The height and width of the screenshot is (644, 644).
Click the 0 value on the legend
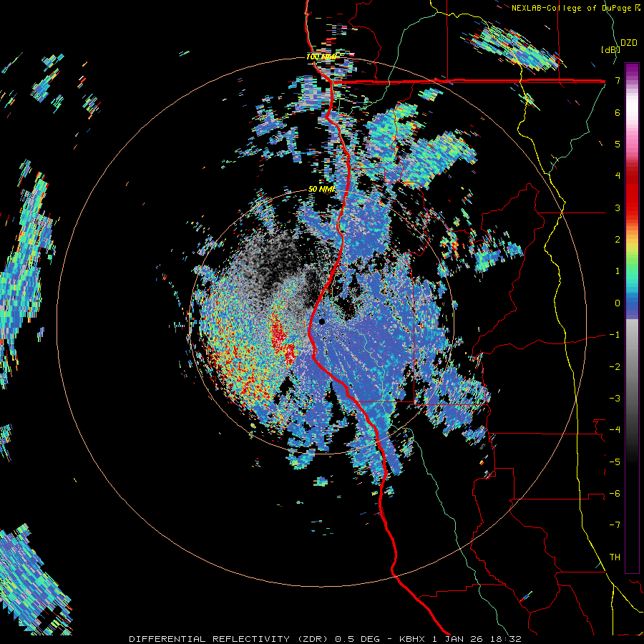pos(618,303)
